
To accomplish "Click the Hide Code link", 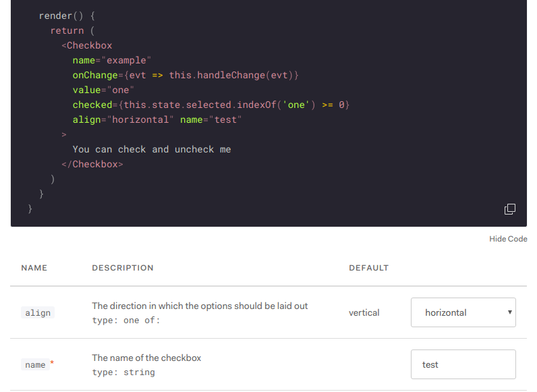I will (508, 239).
